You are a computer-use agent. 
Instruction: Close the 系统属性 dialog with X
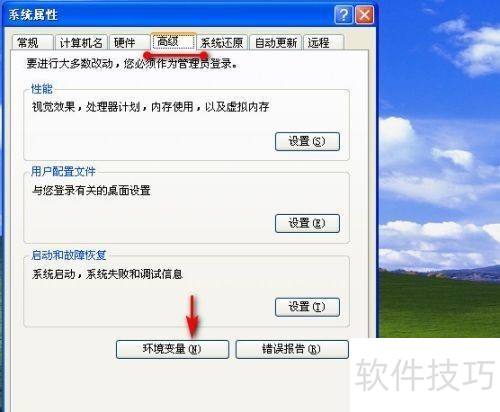pyautogui.click(x=364, y=15)
